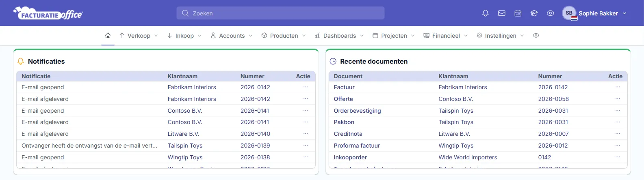This screenshot has width=644, height=180.
Task: Open the Projecten menu
Action: click(394, 36)
